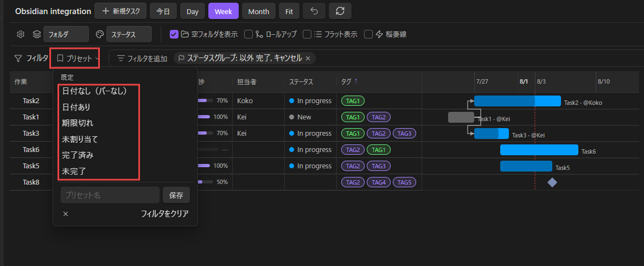Remove the status group filter chip
The height and width of the screenshot is (266, 644).
pyautogui.click(x=308, y=58)
